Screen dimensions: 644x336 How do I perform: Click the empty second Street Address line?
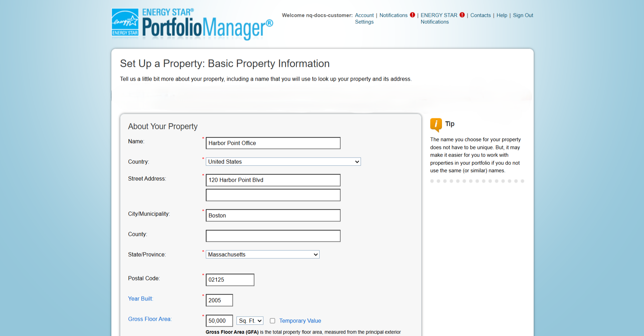pyautogui.click(x=273, y=195)
